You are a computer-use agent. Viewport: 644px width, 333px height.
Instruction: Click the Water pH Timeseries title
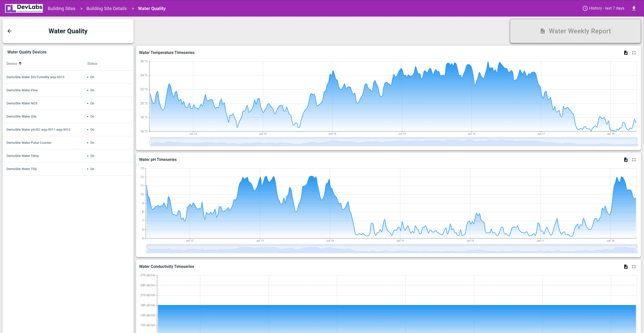click(x=158, y=160)
